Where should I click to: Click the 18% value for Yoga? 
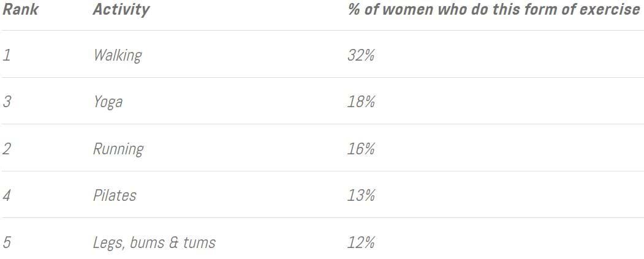[361, 102]
